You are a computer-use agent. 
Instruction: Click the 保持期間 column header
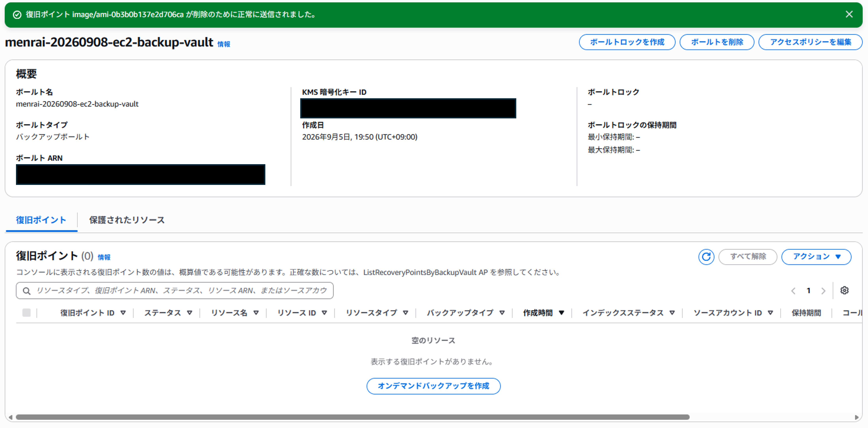pos(806,313)
